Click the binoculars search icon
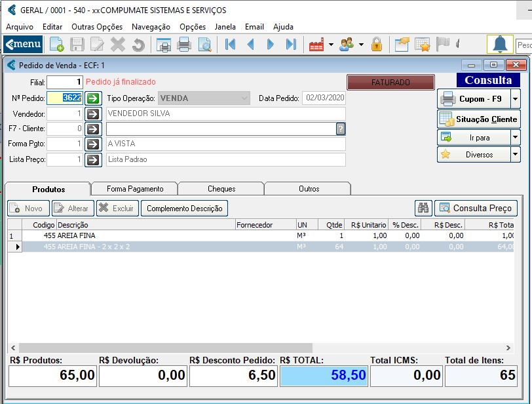The height and width of the screenshot is (404, 532). pos(423,209)
